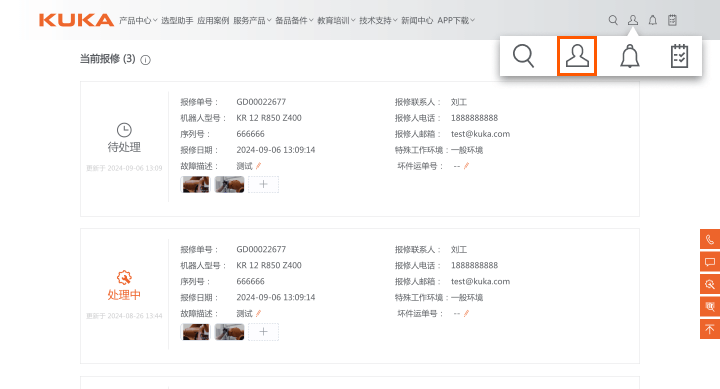This screenshot has width=720, height=389.
Task: Click test@kuka.com in the 待处理 card
Action: click(480, 134)
